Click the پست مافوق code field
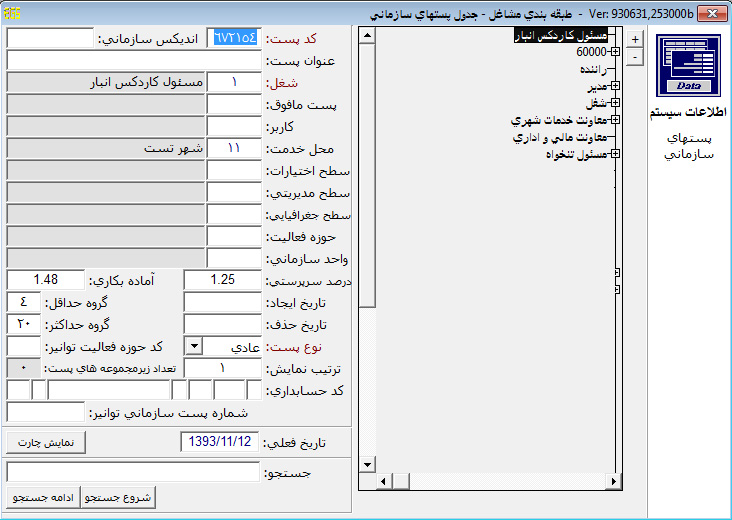Viewport: 732px width, 520px height. [234, 104]
